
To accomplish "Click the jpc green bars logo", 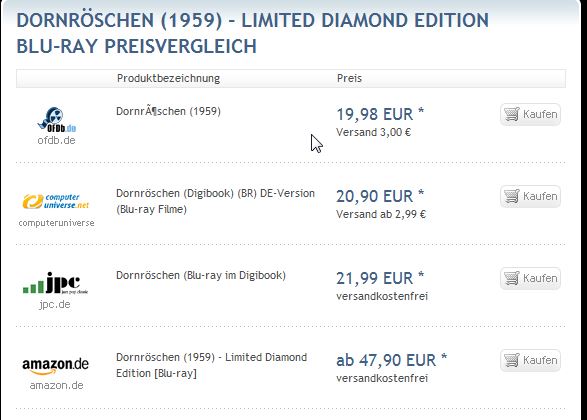I will [55, 283].
